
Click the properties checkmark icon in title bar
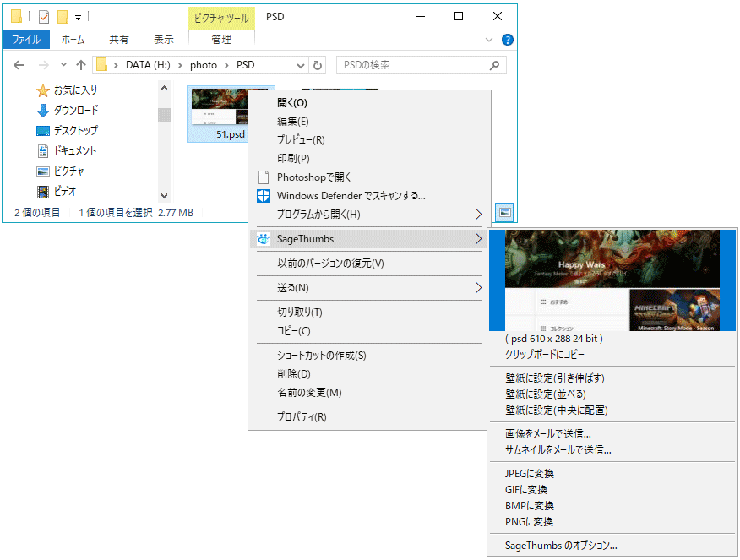coord(43,17)
